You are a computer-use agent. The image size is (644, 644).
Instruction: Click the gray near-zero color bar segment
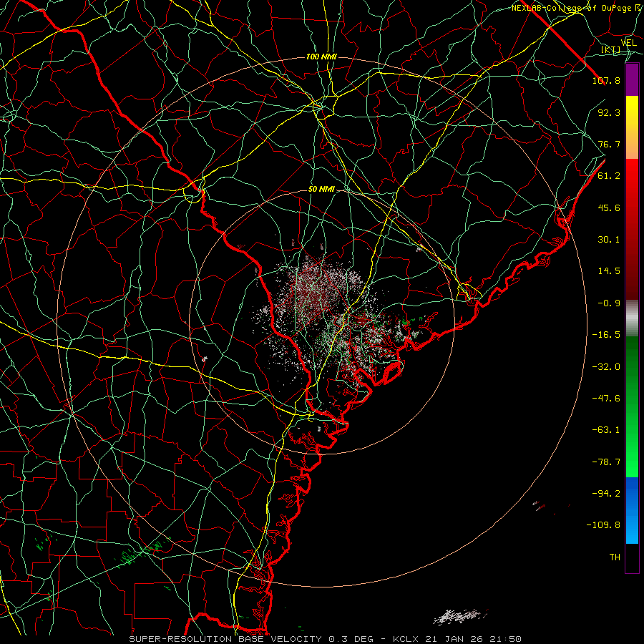click(632, 318)
